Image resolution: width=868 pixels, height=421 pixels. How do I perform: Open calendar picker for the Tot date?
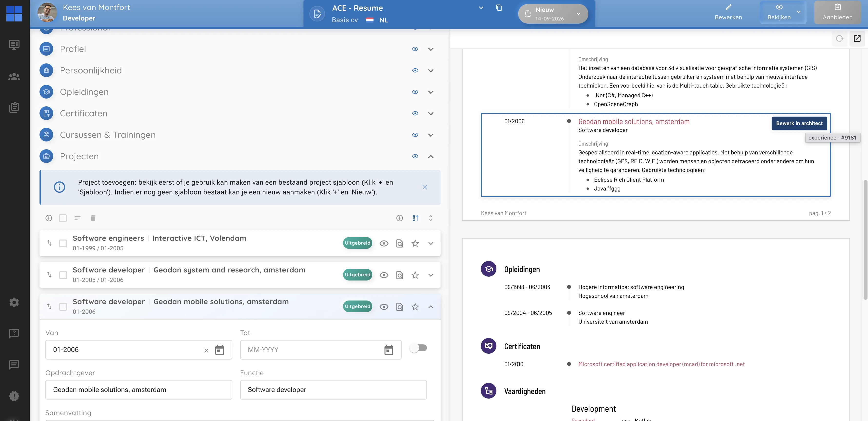pos(389,350)
